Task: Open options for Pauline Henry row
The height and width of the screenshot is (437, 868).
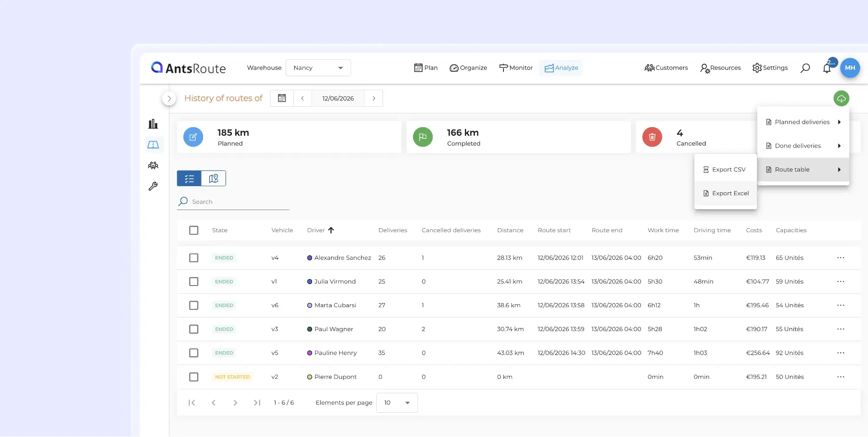Action: point(841,353)
